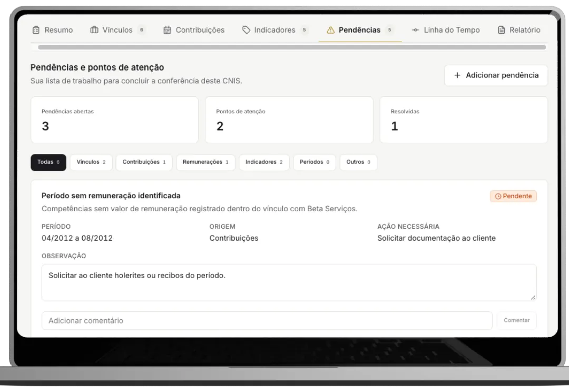
Task: Click the Pendências abertas summary card
Action: [115, 120]
